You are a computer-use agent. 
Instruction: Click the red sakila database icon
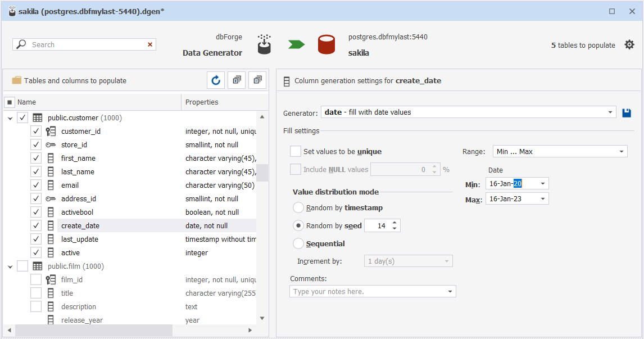326,45
